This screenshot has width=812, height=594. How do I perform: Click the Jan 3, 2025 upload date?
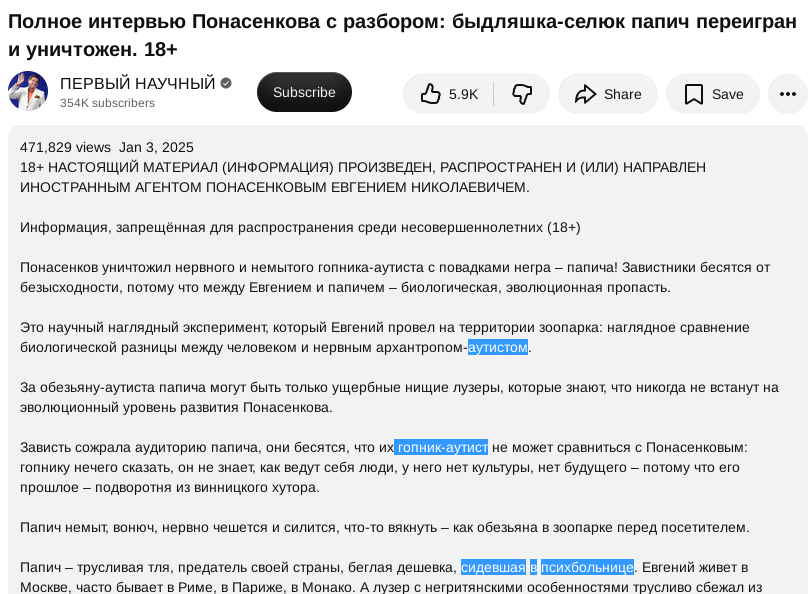click(156, 147)
